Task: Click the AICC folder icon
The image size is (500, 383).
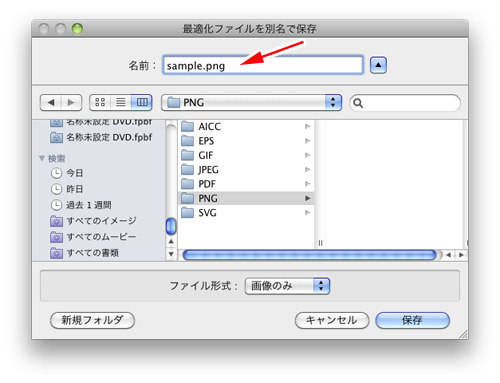Action: tap(187, 126)
